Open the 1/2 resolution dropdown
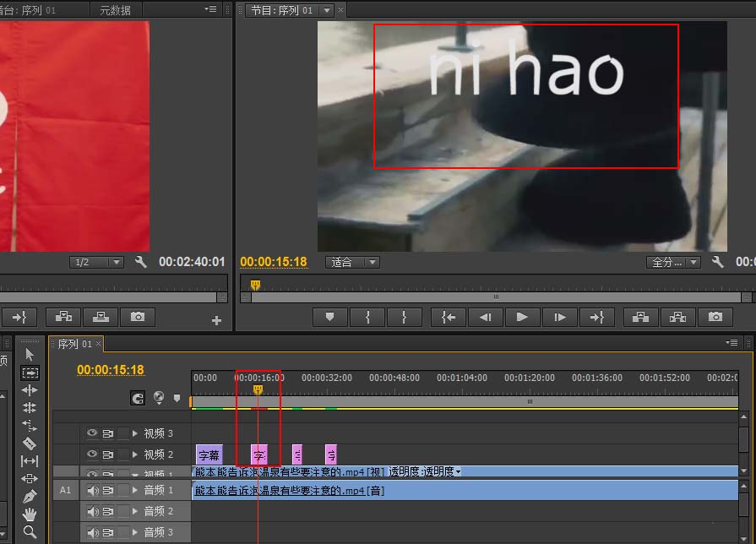The width and height of the screenshot is (756, 544). [95, 262]
